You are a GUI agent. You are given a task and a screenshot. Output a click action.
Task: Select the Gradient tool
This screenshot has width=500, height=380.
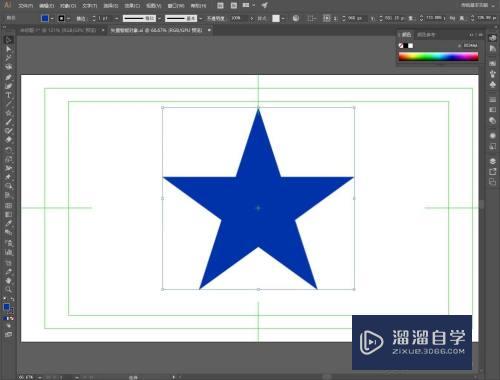(x=9, y=214)
